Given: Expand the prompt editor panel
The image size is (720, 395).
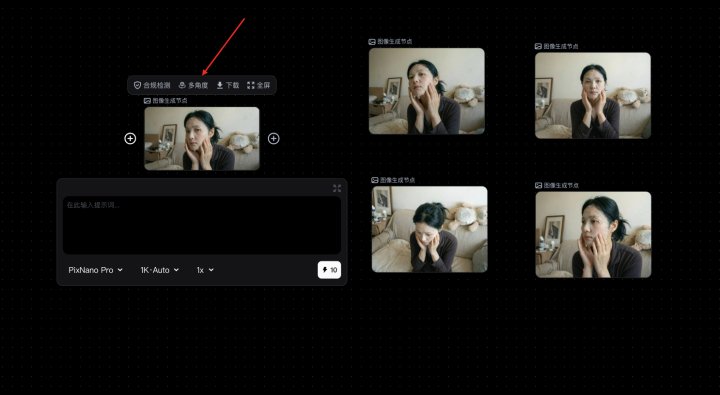Looking at the screenshot, I should (x=337, y=188).
